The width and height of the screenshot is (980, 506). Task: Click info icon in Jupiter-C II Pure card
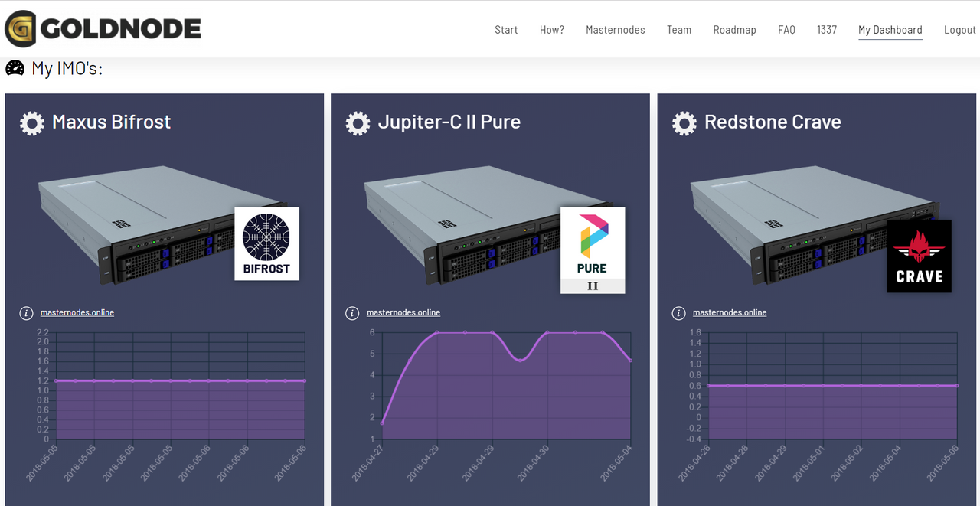(352, 313)
